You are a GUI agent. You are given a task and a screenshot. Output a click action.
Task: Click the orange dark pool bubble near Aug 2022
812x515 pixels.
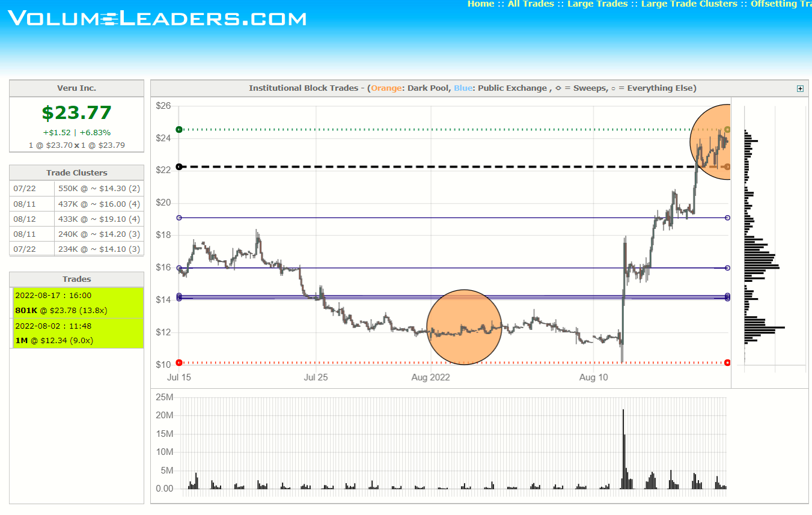464,327
